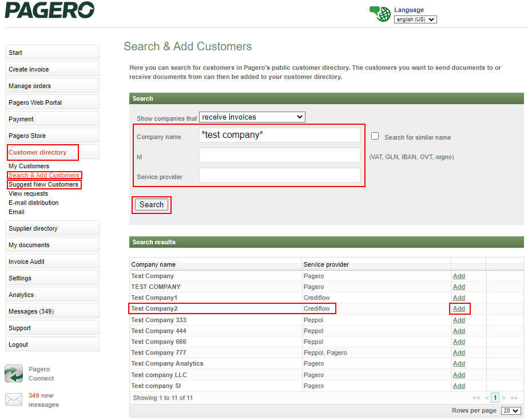Click the Service provider input field

point(280,175)
